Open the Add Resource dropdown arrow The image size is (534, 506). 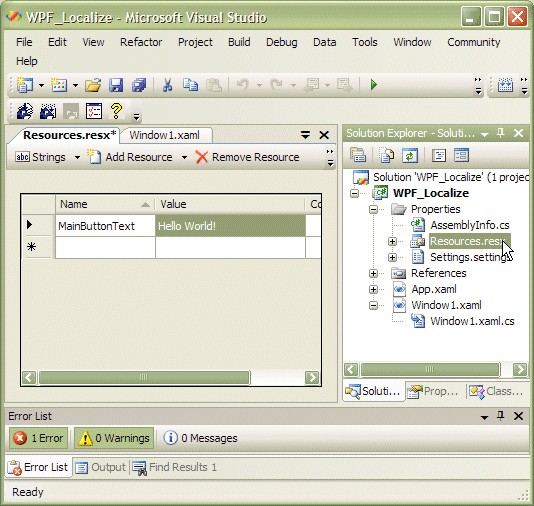tap(184, 157)
